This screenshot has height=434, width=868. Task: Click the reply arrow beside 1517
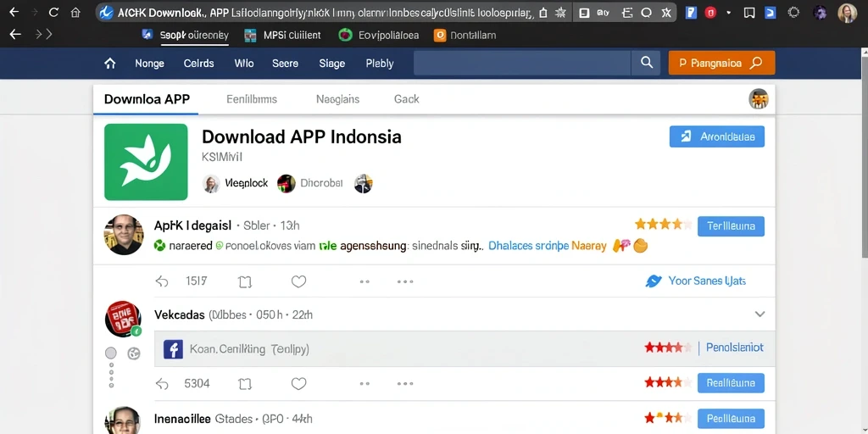162,281
